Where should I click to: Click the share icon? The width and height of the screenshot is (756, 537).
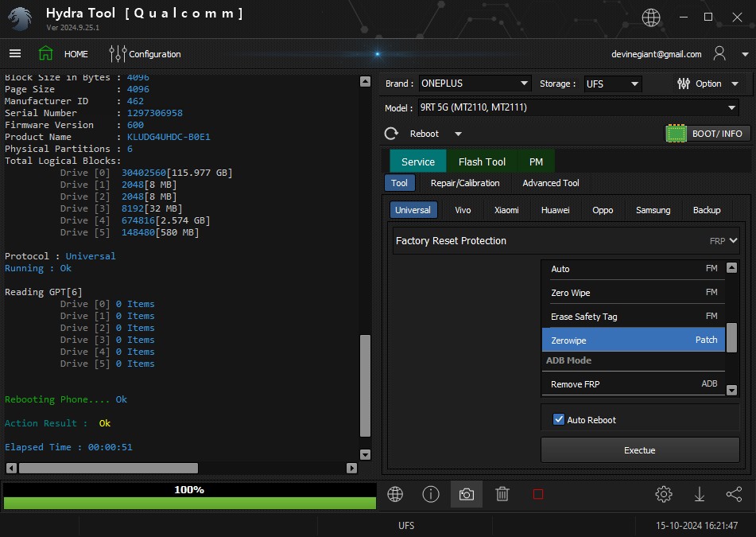(734, 494)
